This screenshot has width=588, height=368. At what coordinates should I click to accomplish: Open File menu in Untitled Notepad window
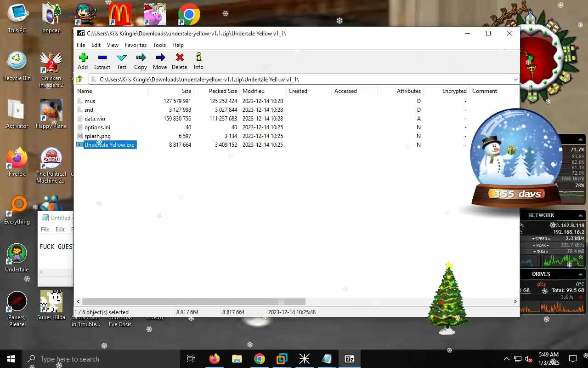click(x=45, y=229)
